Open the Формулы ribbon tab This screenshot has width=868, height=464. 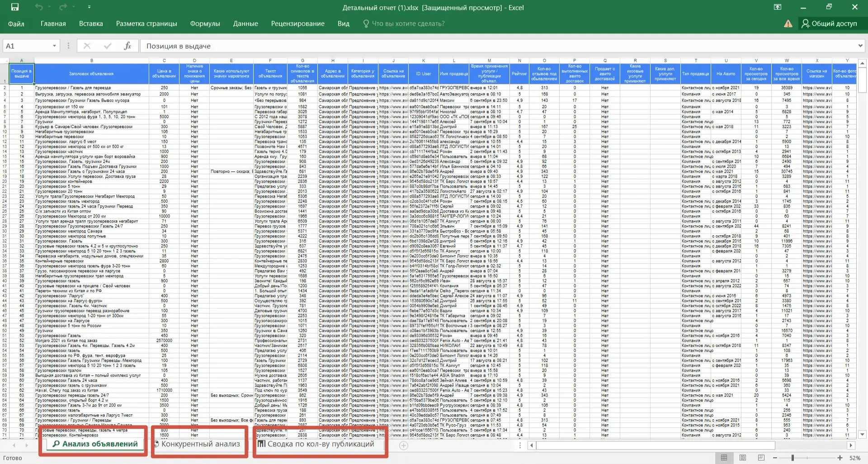(205, 24)
